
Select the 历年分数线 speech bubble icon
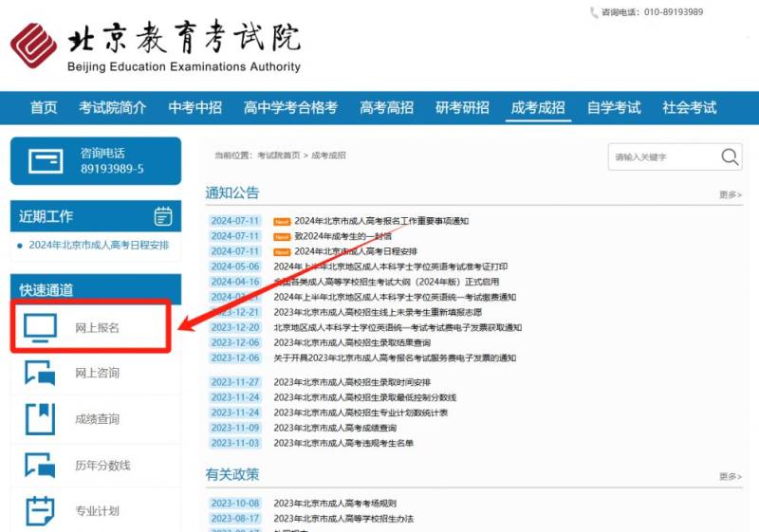(x=40, y=465)
